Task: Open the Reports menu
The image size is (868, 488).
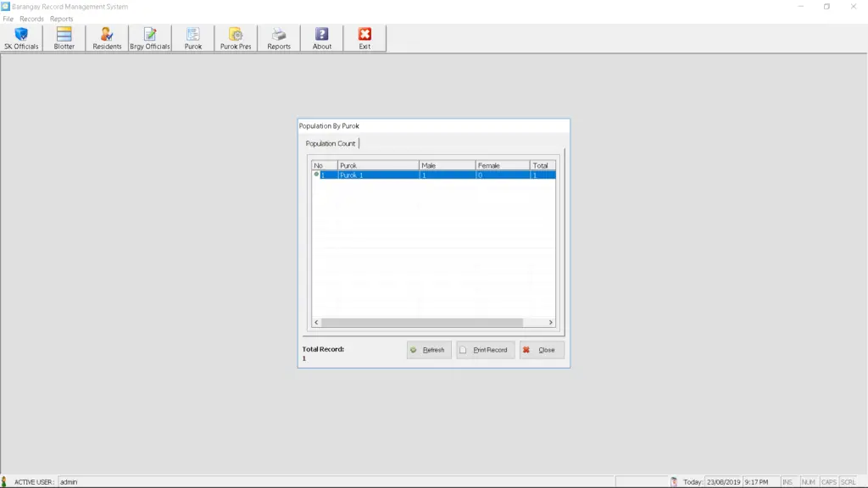Action: (60, 18)
